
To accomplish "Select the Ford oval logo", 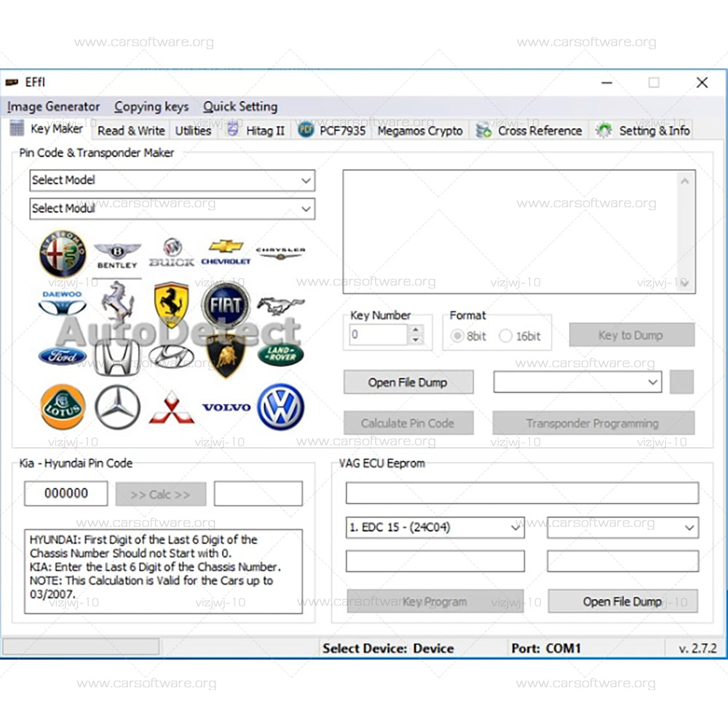I will click(62, 356).
